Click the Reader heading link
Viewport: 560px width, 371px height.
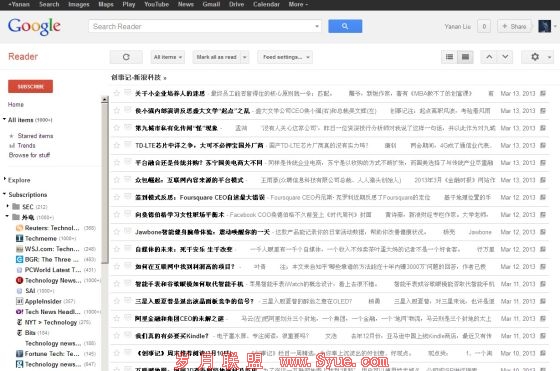tap(23, 56)
